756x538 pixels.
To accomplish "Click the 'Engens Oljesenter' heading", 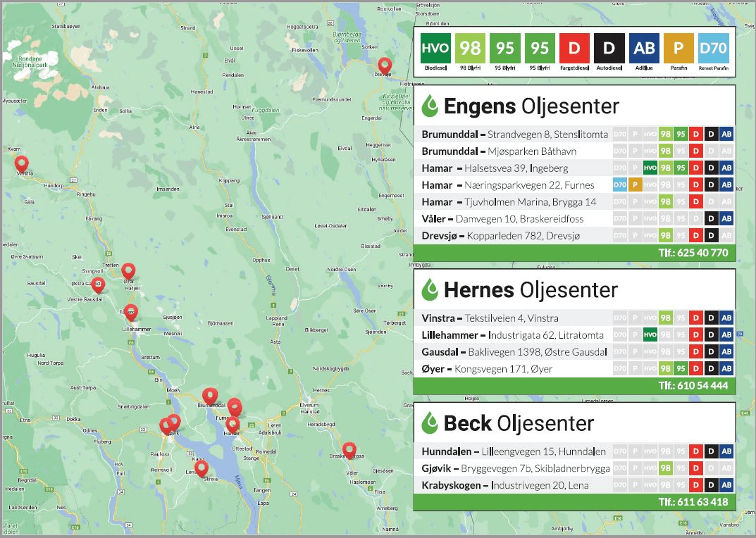I will tap(531, 106).
